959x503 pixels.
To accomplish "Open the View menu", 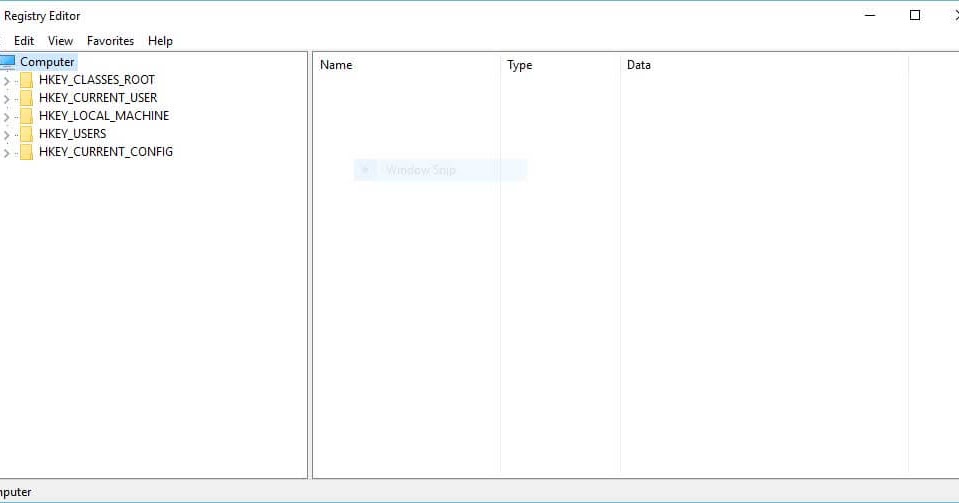I will pos(61,41).
